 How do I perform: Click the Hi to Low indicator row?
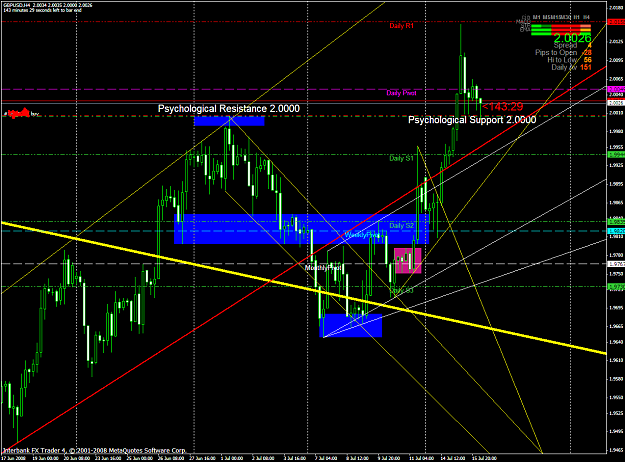pos(569,60)
